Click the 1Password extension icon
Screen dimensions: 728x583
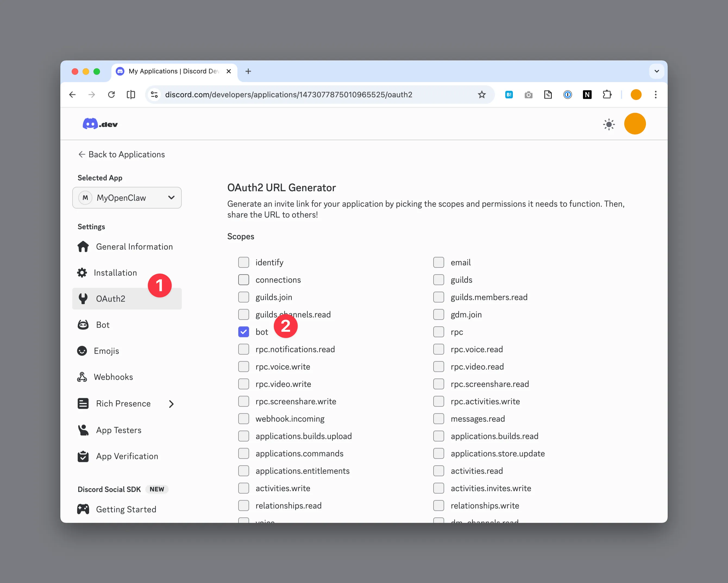click(x=567, y=95)
